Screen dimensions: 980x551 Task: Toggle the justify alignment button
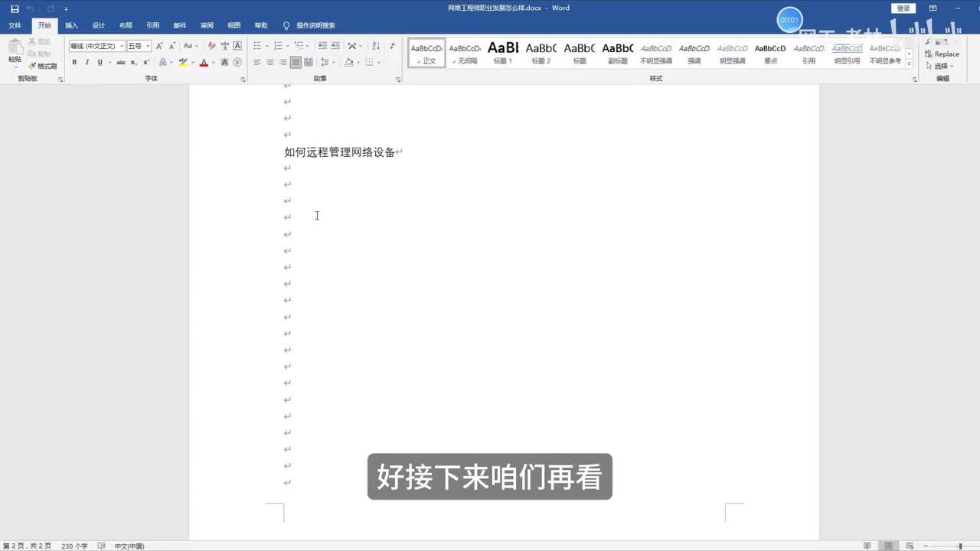[296, 62]
